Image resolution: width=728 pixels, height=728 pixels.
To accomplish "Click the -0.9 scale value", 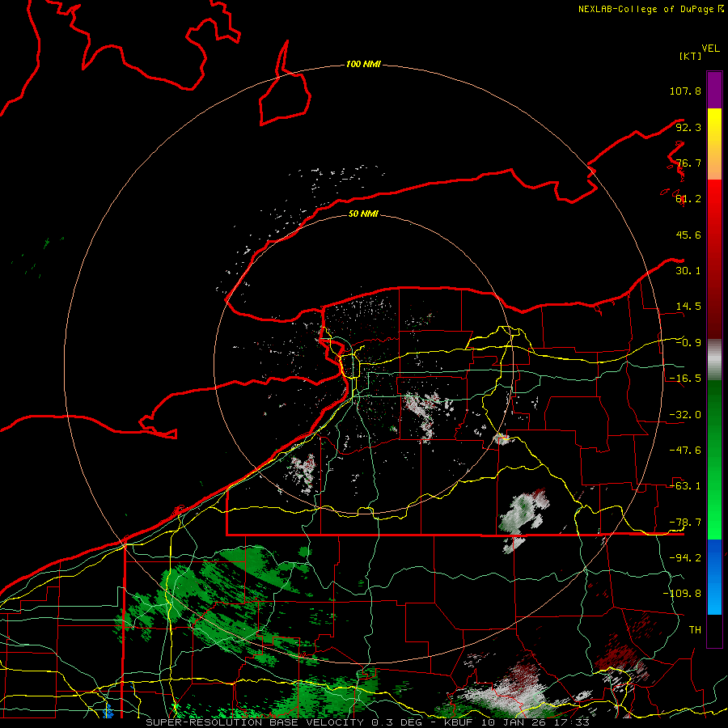I will [x=688, y=343].
